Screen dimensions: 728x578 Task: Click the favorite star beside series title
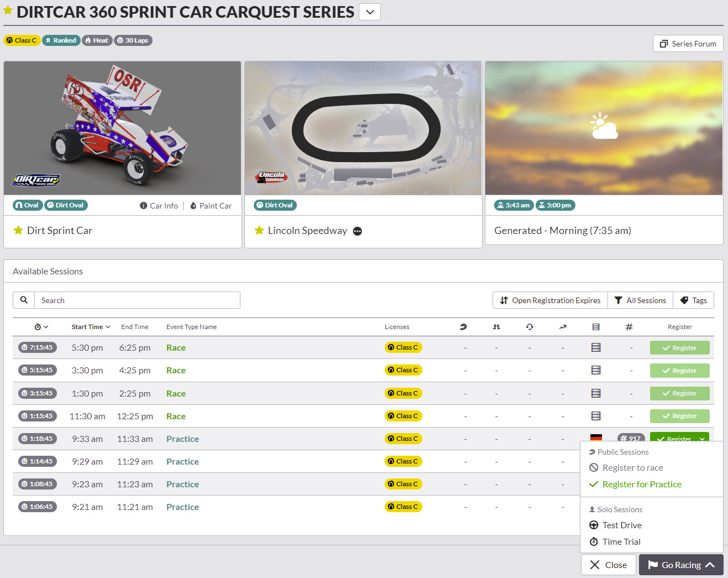click(x=8, y=11)
